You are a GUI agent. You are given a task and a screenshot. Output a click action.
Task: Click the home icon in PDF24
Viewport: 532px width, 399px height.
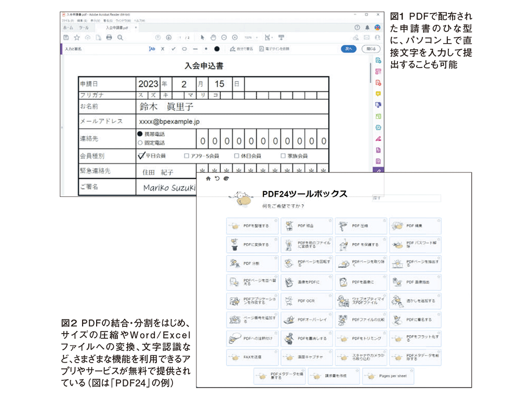pos(208,179)
